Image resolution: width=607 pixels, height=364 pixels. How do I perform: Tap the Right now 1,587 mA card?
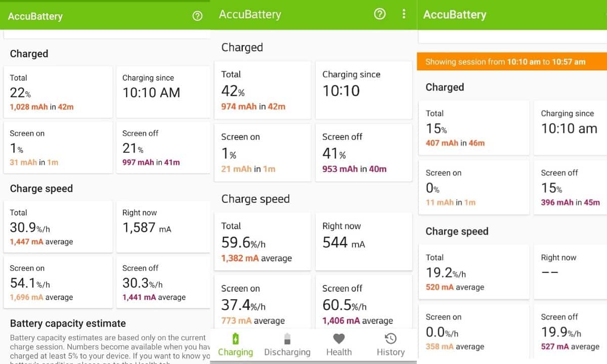pyautogui.click(x=163, y=226)
